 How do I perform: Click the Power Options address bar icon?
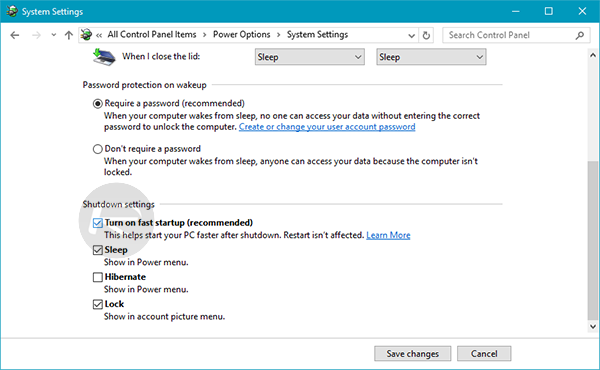tap(86, 35)
